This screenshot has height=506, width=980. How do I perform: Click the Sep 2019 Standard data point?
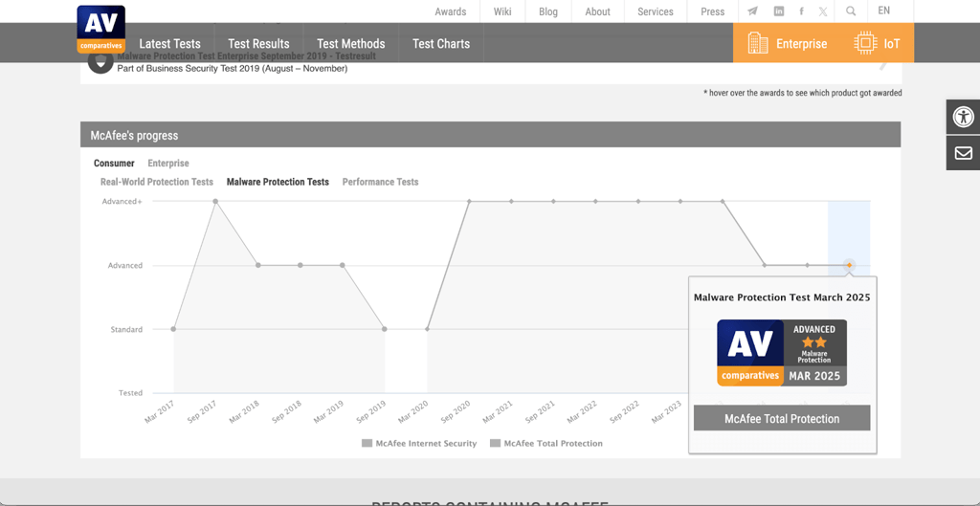point(385,329)
